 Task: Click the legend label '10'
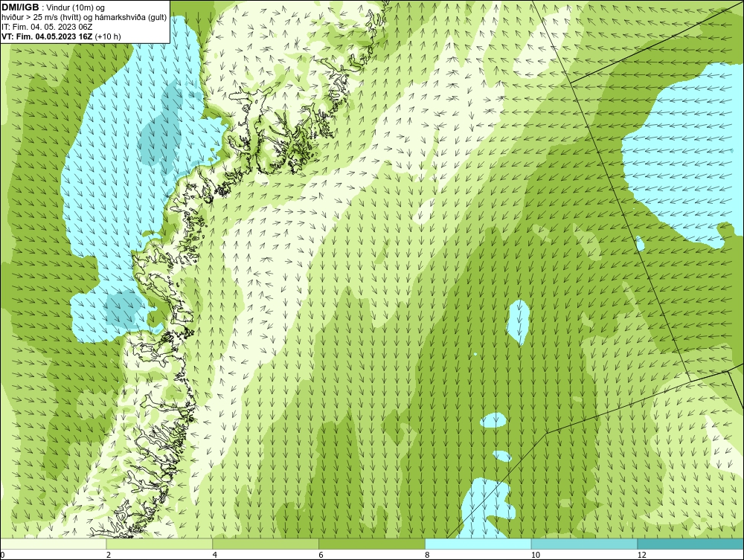536,555
